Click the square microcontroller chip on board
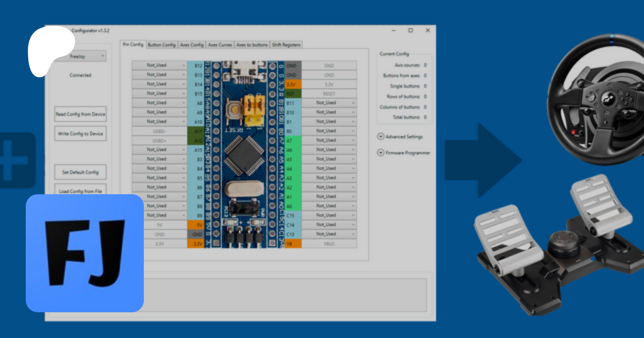 click(244, 156)
